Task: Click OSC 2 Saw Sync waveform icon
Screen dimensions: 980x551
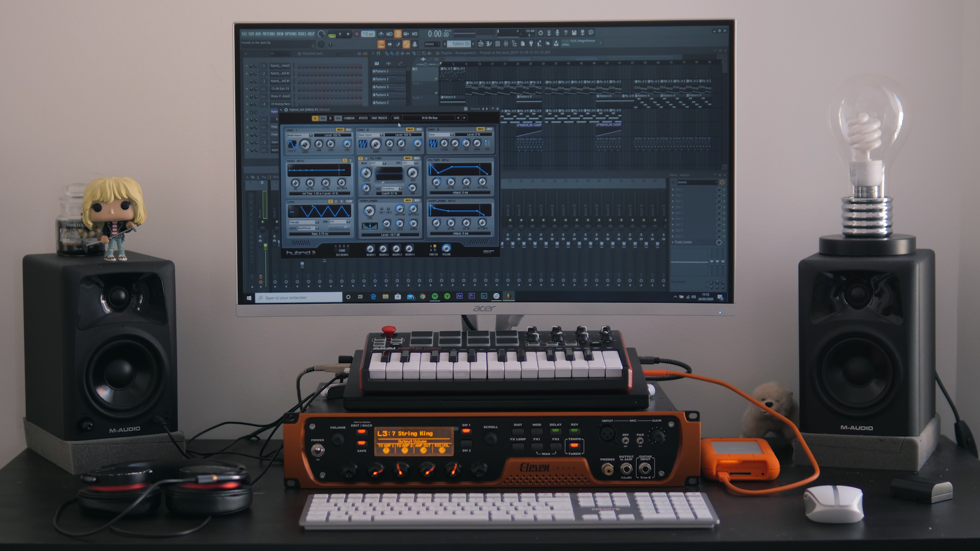Action: (x=363, y=143)
